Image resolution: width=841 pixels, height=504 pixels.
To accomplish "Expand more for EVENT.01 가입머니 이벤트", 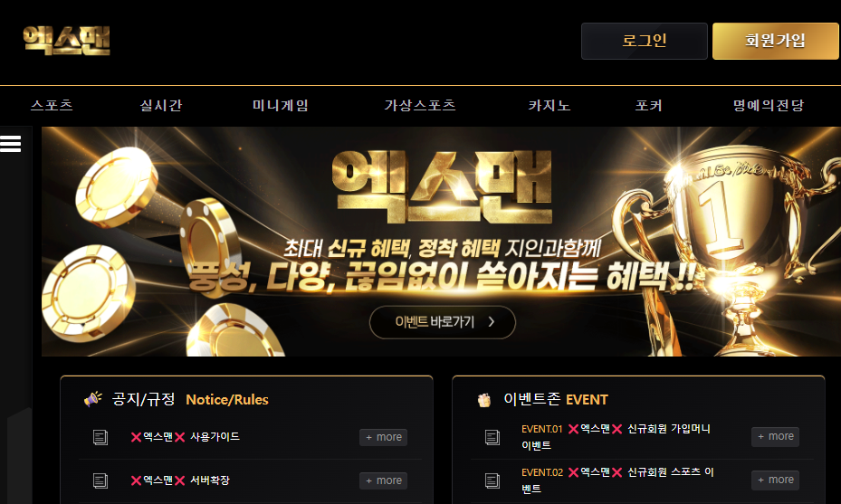I will tap(775, 436).
